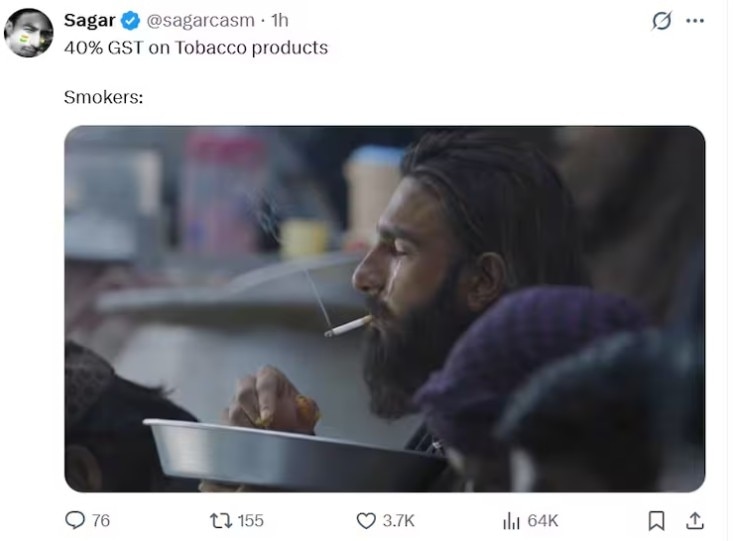Click the repost count 155

tap(250, 520)
